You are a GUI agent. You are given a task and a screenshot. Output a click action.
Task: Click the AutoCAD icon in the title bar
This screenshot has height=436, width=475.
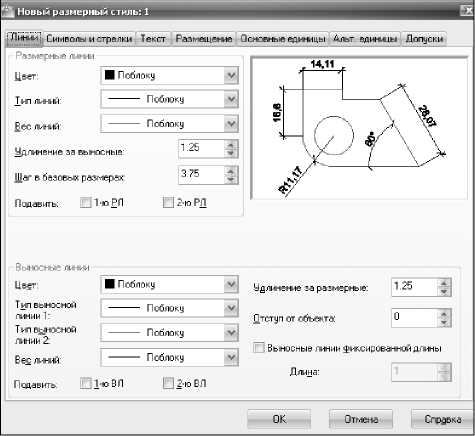pyautogui.click(x=7, y=12)
